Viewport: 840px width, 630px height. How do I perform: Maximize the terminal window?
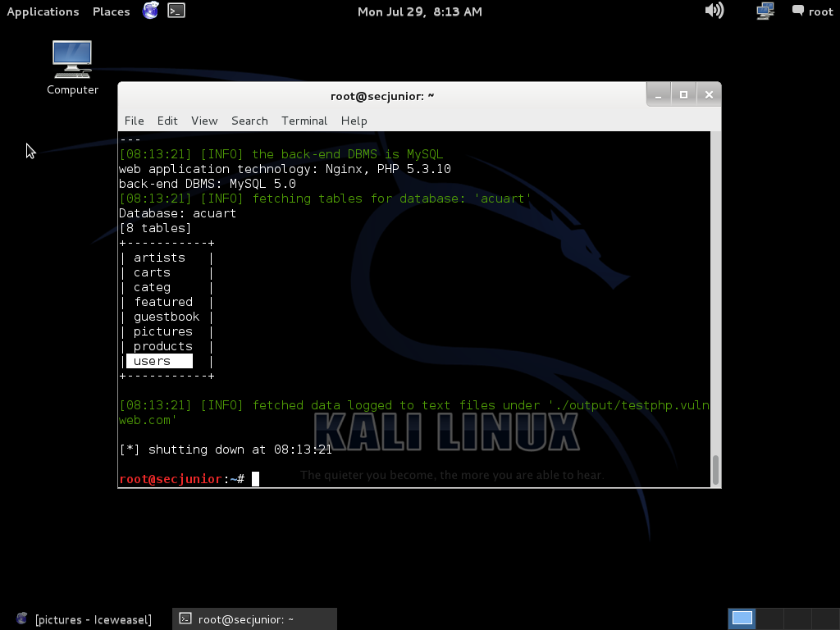tap(683, 95)
